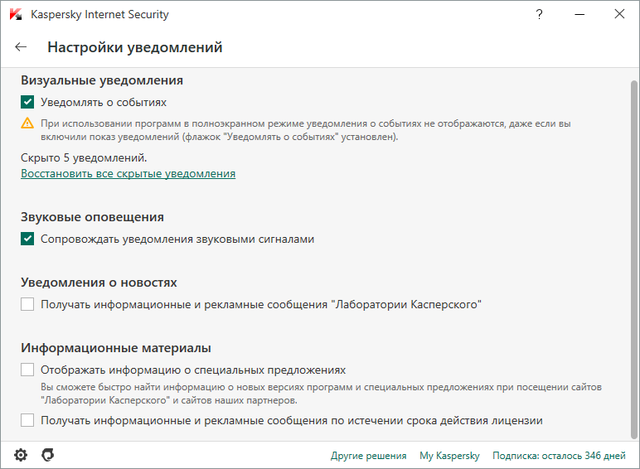Click the fullscreen-mode warning text starting 'При использовании программ'

click(x=305, y=130)
